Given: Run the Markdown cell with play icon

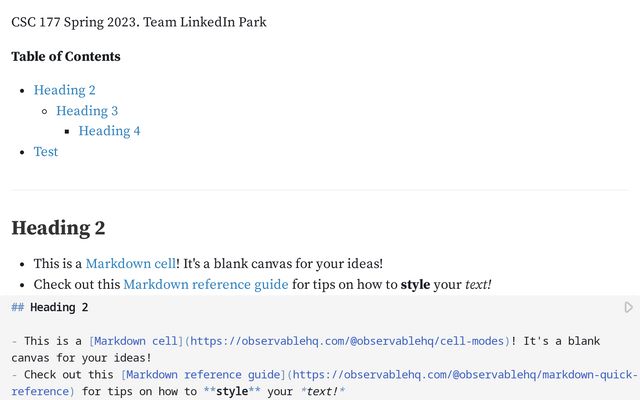Looking at the screenshot, I should click(628, 308).
